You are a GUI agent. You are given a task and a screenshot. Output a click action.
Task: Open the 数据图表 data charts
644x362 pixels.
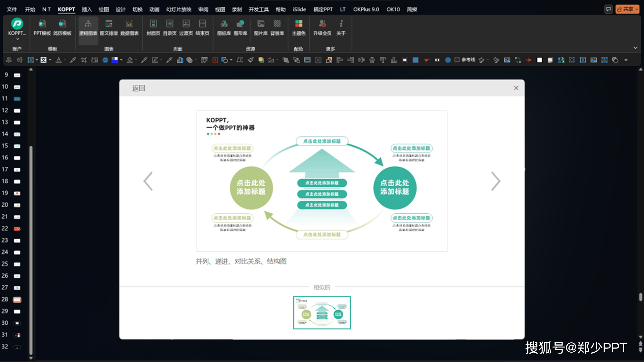(129, 28)
